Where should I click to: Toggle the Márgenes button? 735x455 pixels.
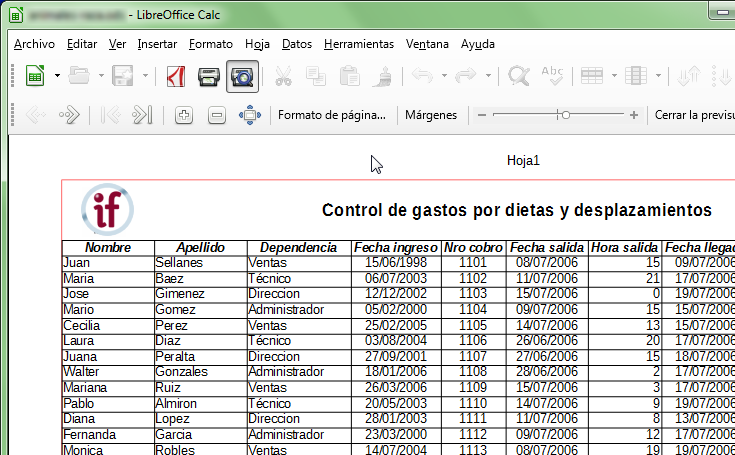point(431,115)
